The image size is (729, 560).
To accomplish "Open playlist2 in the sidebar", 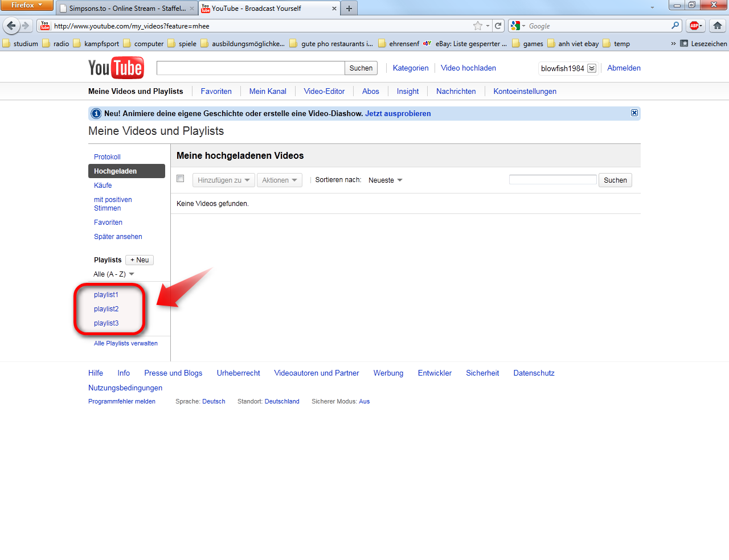I will point(107,309).
